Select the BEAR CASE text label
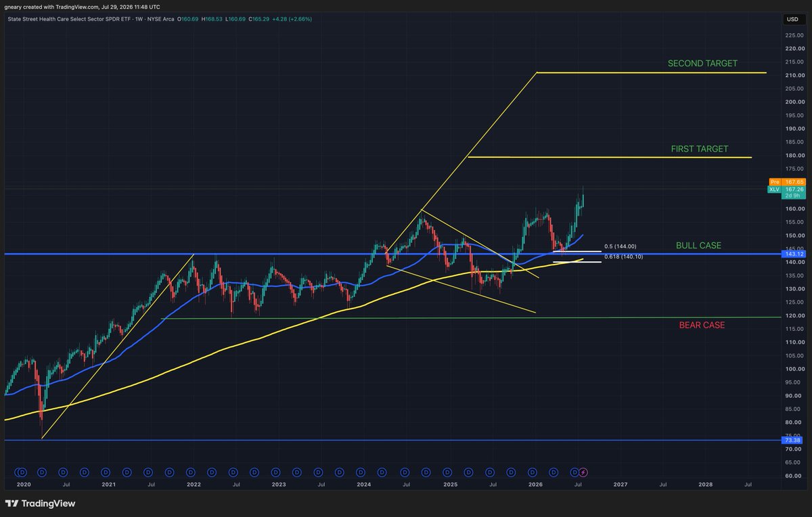The image size is (812, 517). (x=702, y=325)
